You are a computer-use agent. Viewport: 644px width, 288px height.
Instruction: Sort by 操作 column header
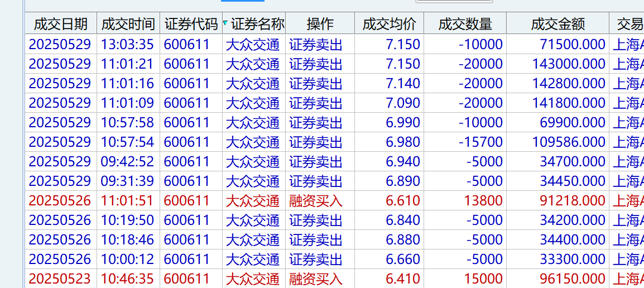point(320,24)
